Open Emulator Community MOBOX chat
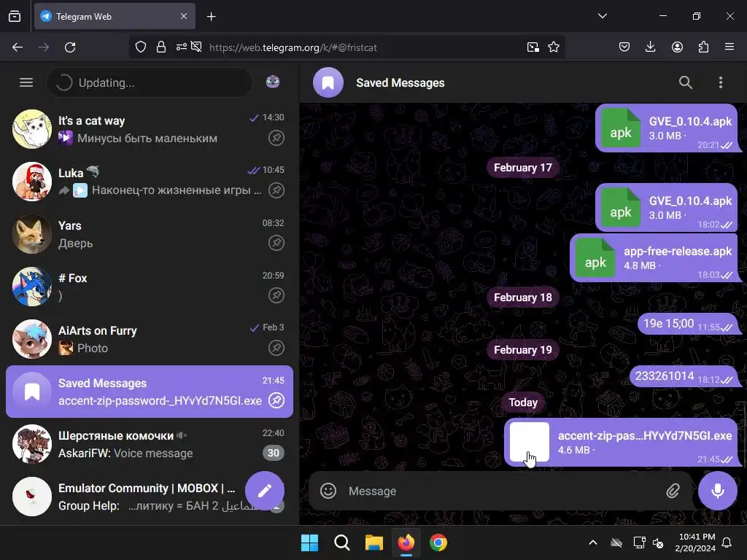The image size is (747, 560). click(x=149, y=496)
